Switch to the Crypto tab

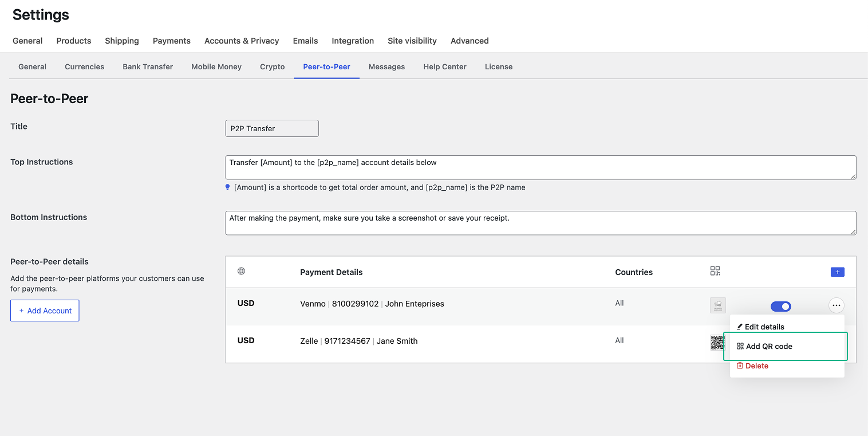pyautogui.click(x=272, y=66)
